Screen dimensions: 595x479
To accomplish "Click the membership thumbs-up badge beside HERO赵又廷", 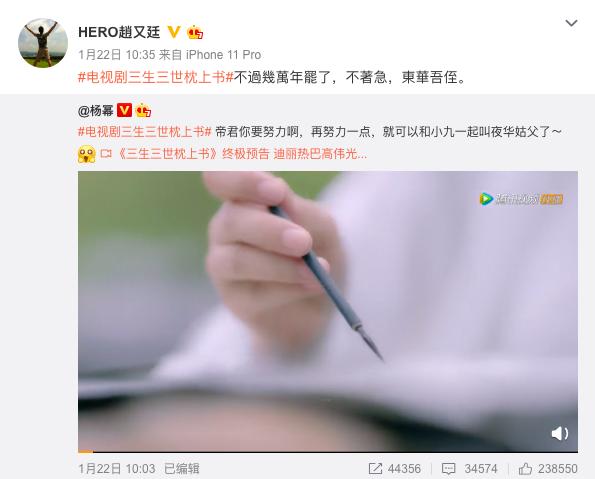I will click(195, 32).
